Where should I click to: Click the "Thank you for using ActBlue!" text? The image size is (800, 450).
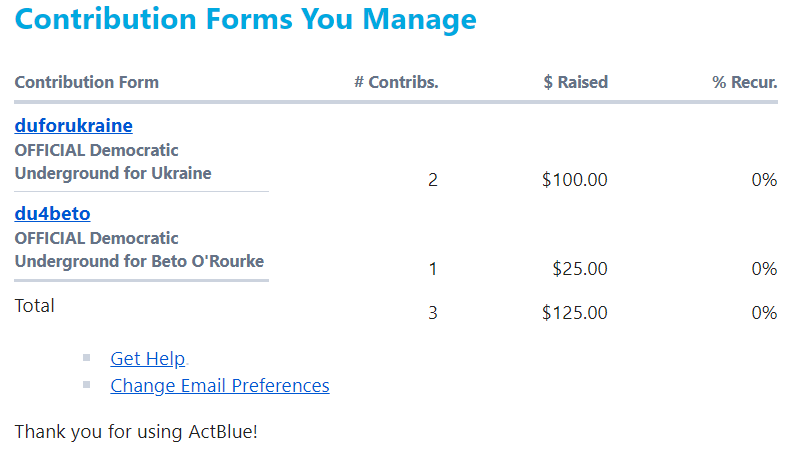136,432
